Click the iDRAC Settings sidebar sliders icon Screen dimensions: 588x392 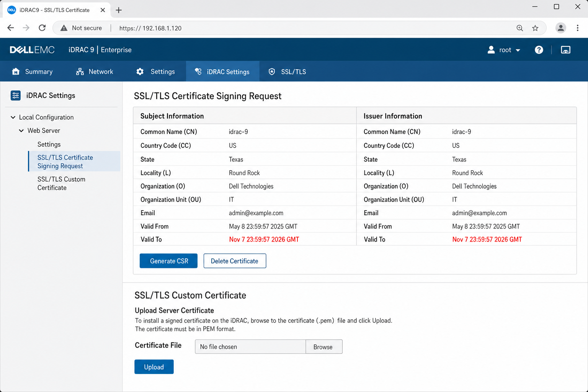pyautogui.click(x=16, y=95)
